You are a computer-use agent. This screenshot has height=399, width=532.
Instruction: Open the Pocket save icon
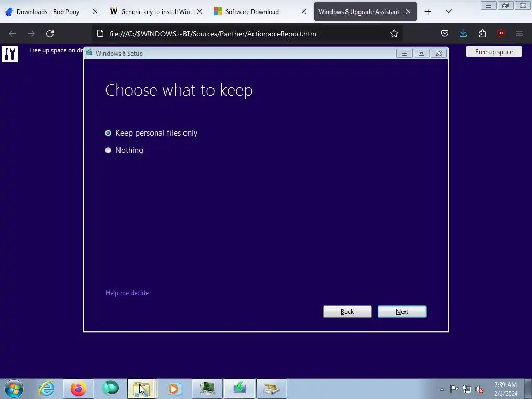[x=445, y=33]
